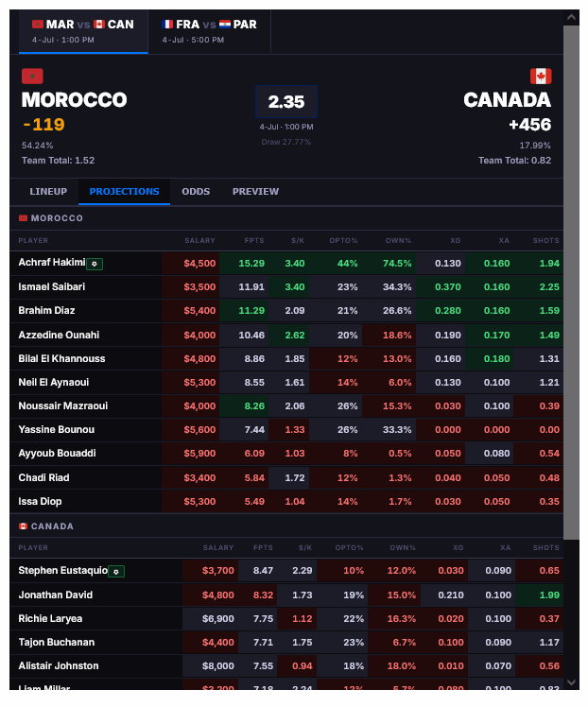Image resolution: width=588 pixels, height=707 pixels.
Task: Click player name Ismael Saibari
Action: (x=51, y=286)
